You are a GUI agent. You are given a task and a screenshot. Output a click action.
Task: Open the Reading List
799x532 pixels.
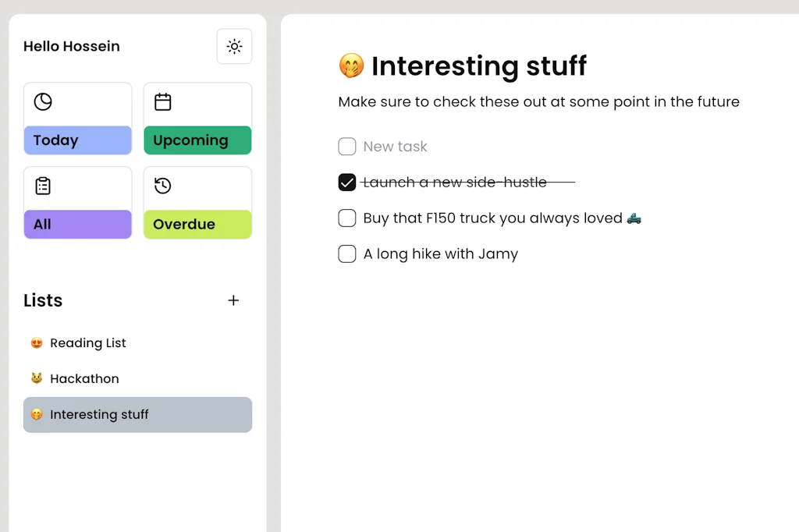tap(88, 342)
